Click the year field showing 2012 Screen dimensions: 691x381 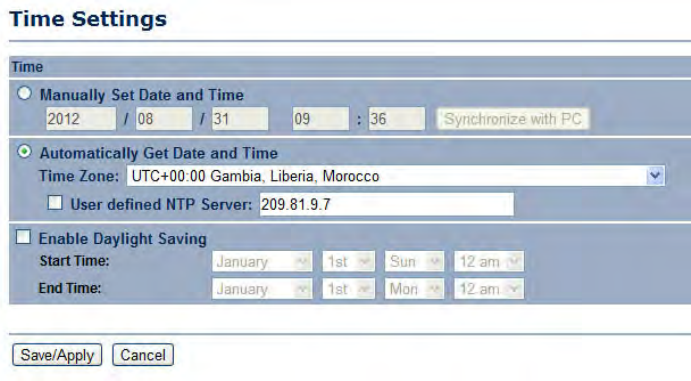[81, 118]
